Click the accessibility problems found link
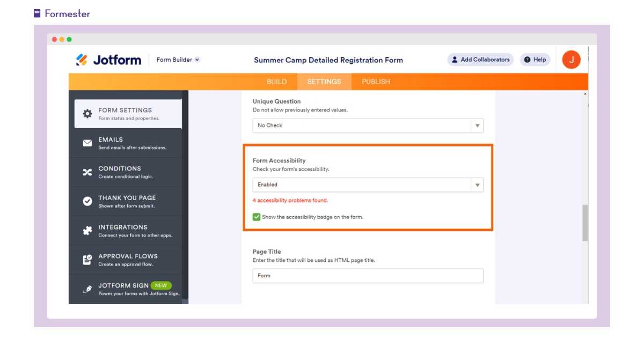This screenshot has width=644, height=338. [290, 201]
